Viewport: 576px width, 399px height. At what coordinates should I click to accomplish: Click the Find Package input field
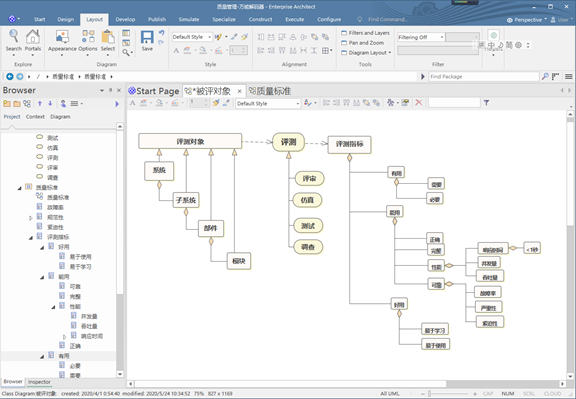pyautogui.click(x=483, y=76)
